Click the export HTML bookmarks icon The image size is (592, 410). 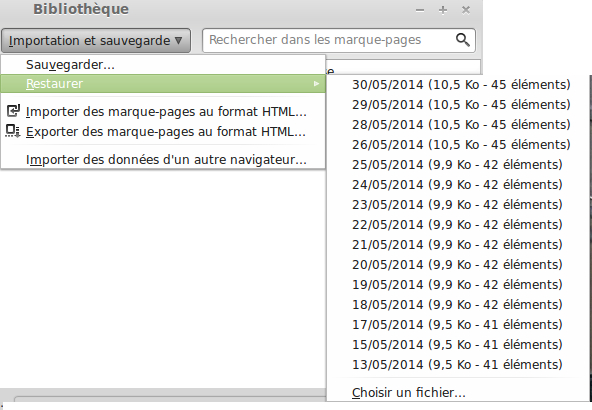tap(13, 131)
